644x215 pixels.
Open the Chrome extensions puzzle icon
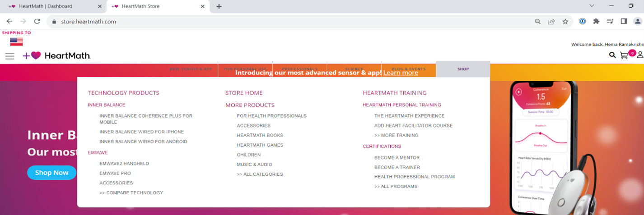point(596,21)
